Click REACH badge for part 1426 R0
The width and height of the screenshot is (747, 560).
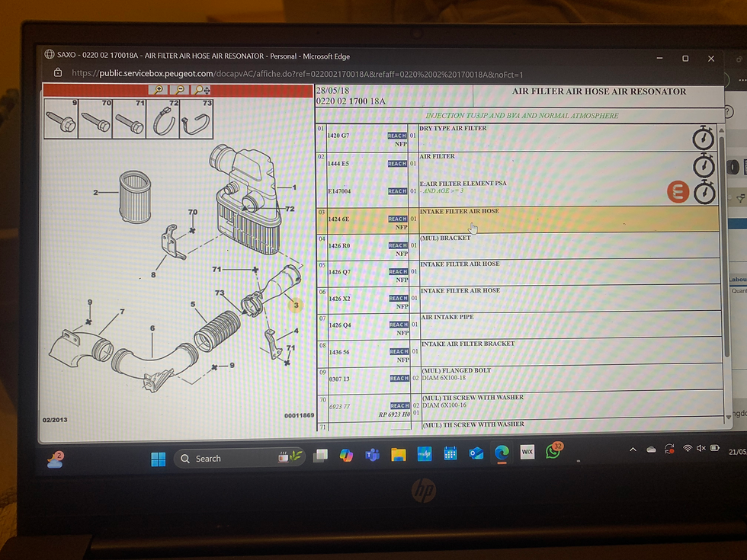coord(398,245)
